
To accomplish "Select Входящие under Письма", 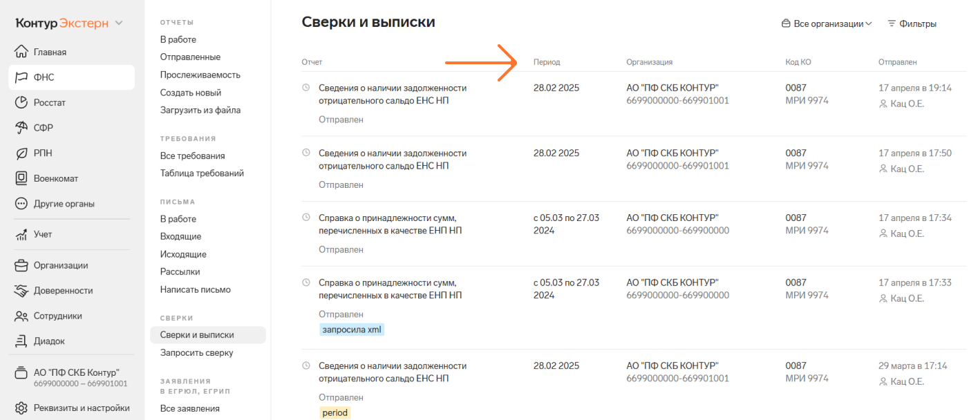I will coord(180,236).
